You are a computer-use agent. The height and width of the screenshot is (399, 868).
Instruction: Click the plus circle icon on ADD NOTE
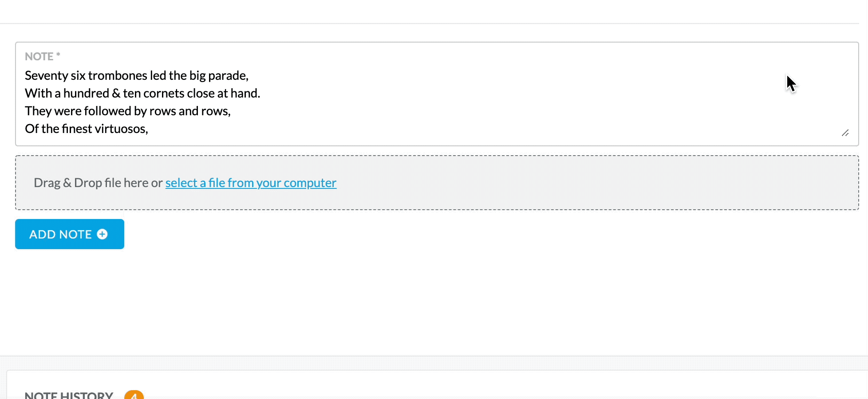[x=102, y=234]
